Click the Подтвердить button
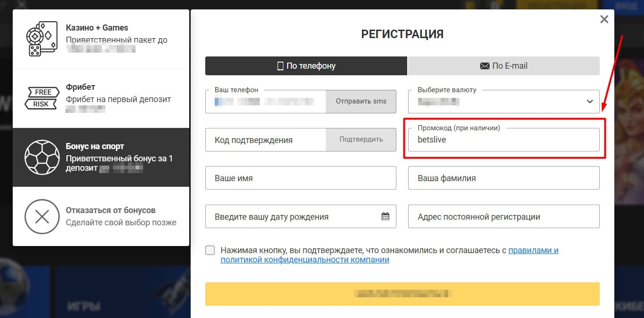This screenshot has height=318, width=644. click(x=361, y=140)
